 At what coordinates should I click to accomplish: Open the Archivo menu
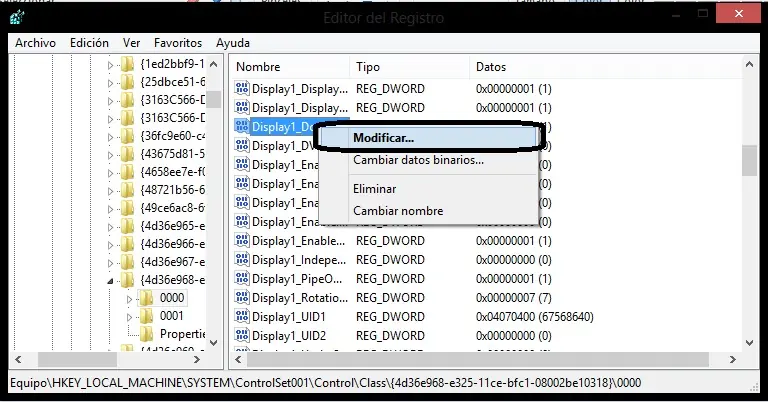[x=35, y=43]
